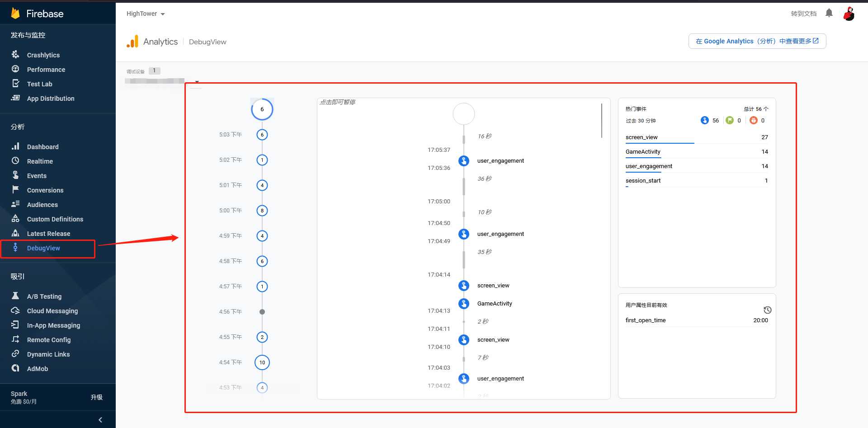Open the A/B Testing flask icon
The image size is (868, 428).
point(15,296)
